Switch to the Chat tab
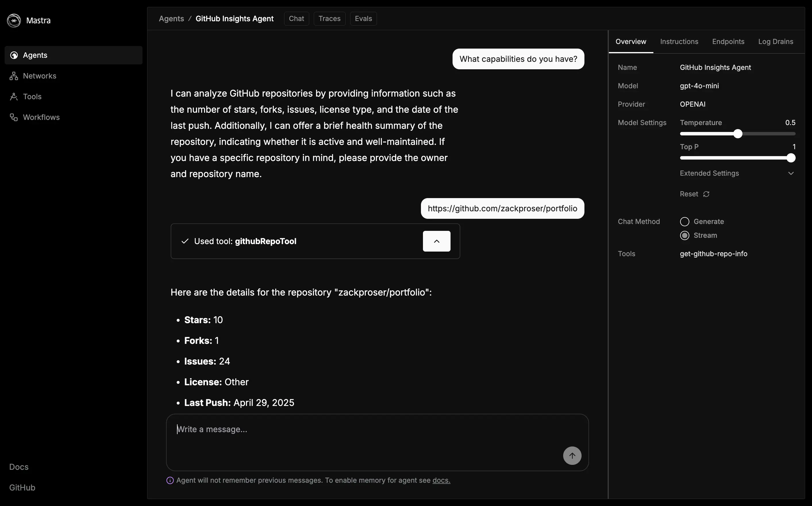The image size is (812, 506). (x=296, y=19)
